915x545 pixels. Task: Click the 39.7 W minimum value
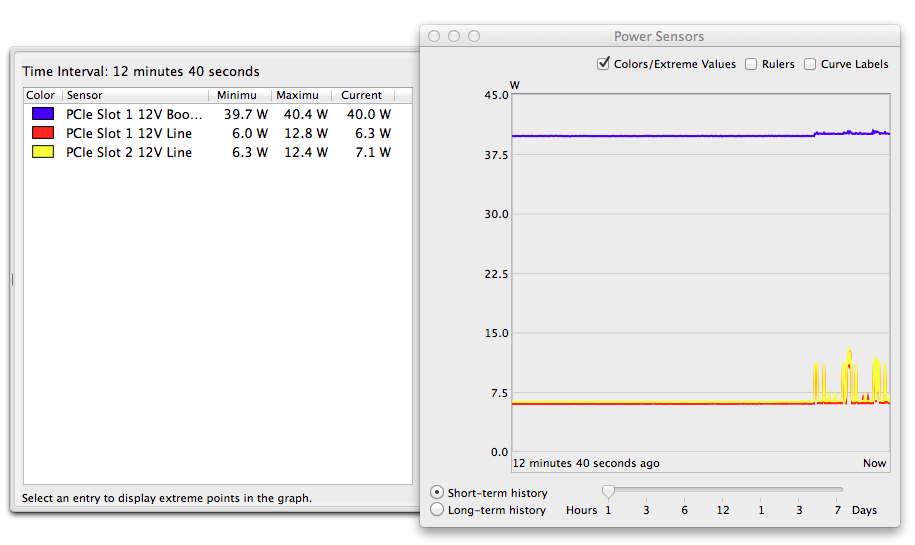point(246,114)
